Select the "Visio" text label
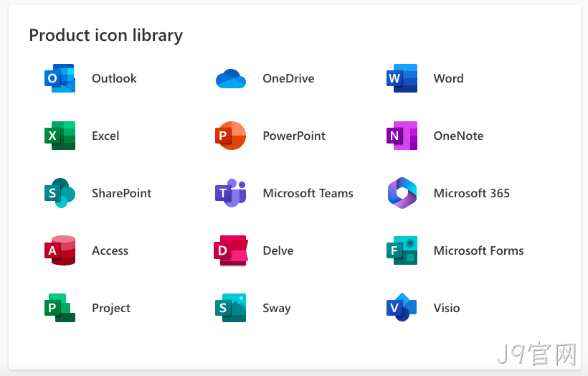 [447, 308]
